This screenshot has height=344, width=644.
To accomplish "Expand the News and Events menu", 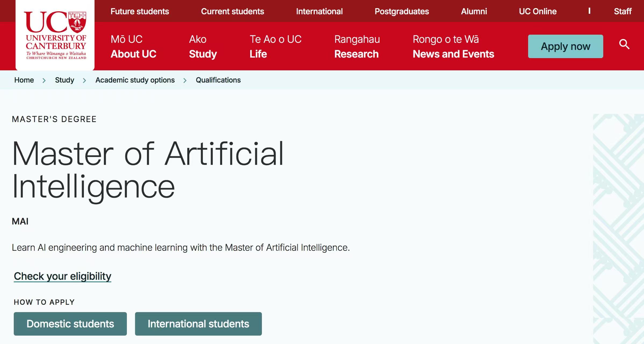I will pos(453,46).
